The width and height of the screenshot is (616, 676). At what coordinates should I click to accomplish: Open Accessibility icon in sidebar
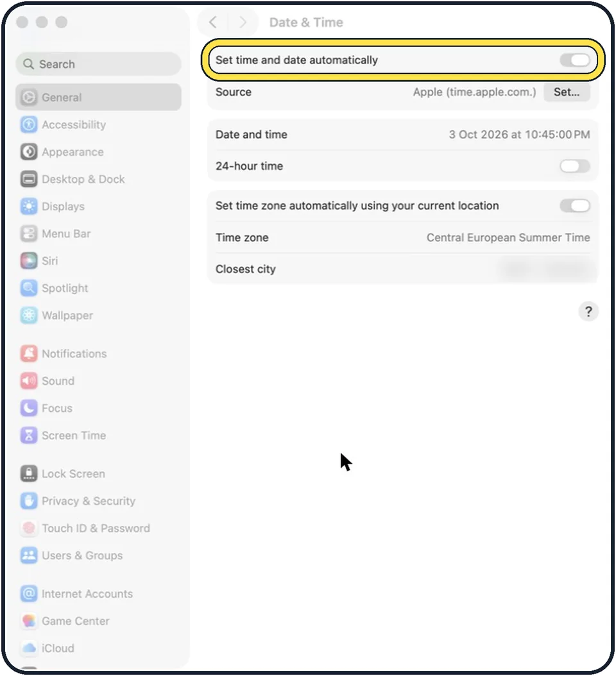click(x=29, y=124)
